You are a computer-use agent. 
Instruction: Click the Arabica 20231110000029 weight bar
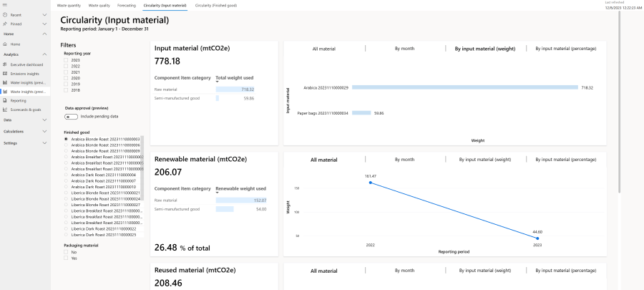(464, 87)
